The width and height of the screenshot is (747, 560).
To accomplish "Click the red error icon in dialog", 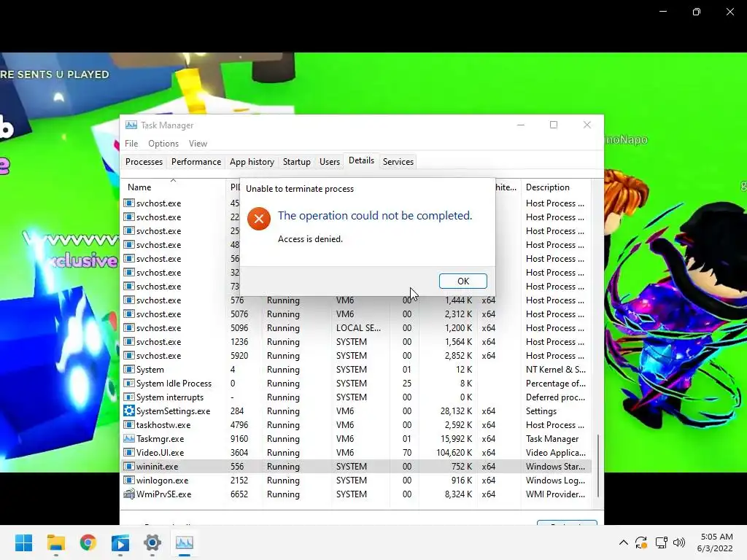I will point(259,219).
